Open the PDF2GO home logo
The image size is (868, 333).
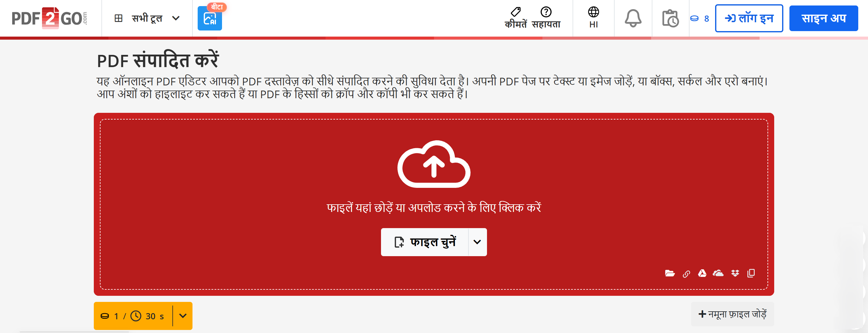(50, 18)
